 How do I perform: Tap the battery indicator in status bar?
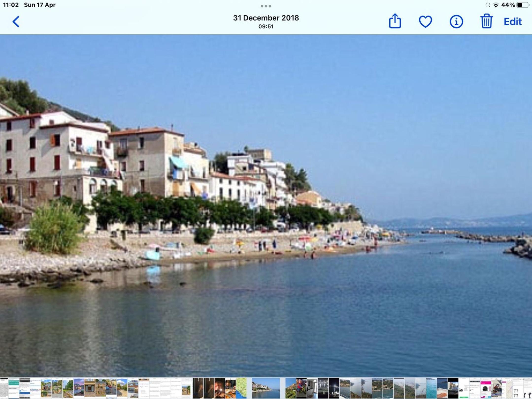[523, 5]
